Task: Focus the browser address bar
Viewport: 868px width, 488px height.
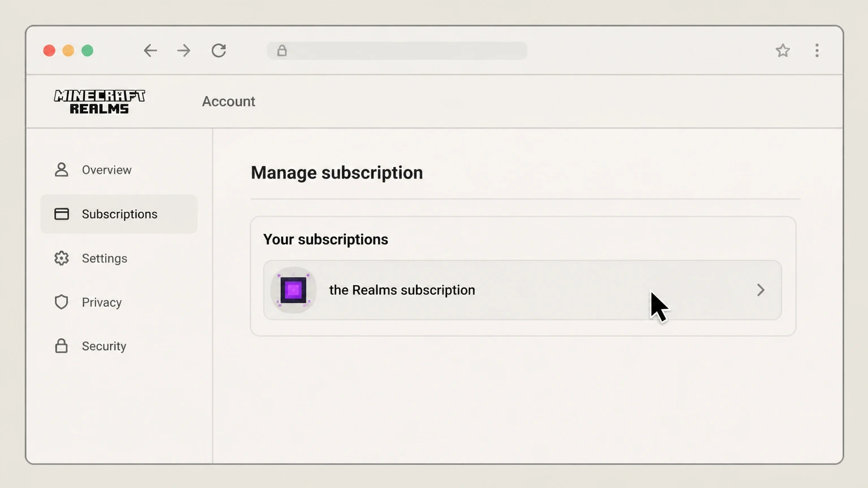Action: pos(397,51)
